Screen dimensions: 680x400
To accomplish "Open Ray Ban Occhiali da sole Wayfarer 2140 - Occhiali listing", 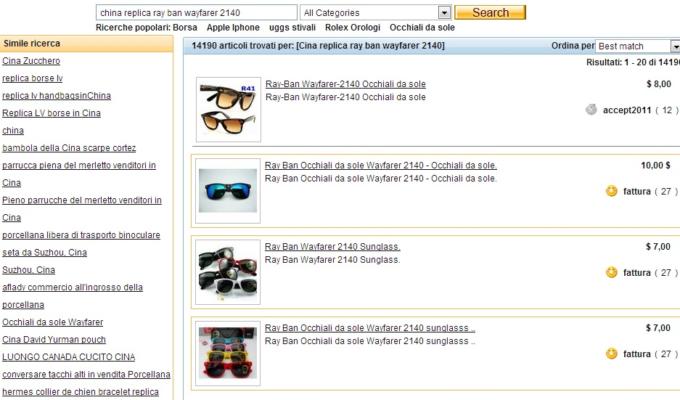I will point(381,165).
